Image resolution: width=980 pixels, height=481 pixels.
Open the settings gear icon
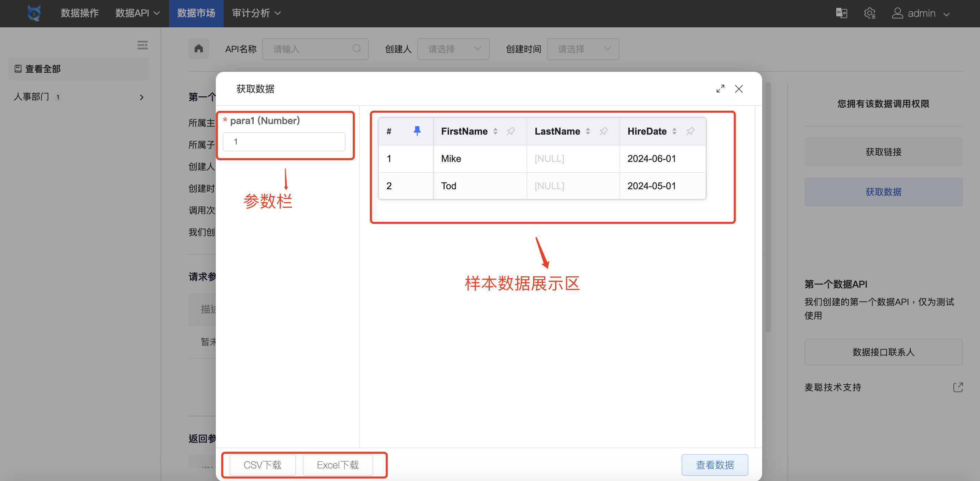click(x=870, y=13)
